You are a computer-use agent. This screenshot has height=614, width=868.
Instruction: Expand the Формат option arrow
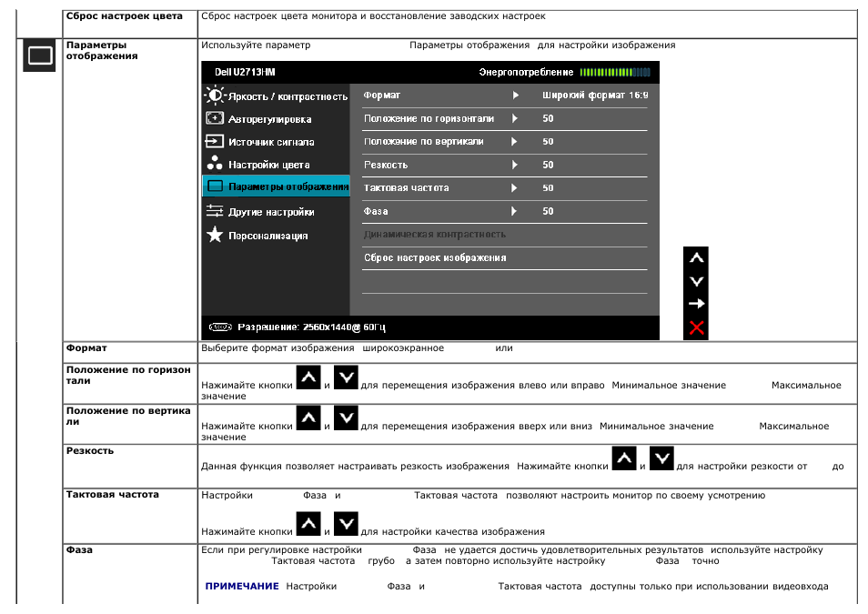pyautogui.click(x=515, y=96)
